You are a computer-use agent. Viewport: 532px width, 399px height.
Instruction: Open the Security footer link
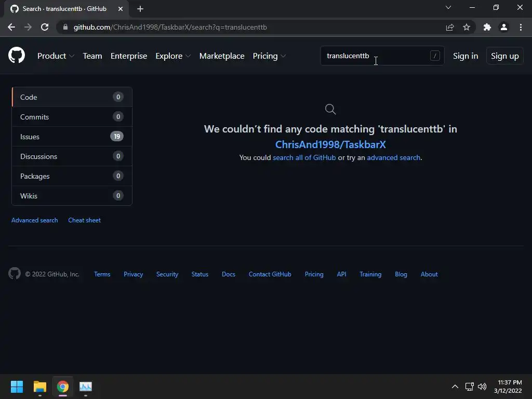coord(167,274)
